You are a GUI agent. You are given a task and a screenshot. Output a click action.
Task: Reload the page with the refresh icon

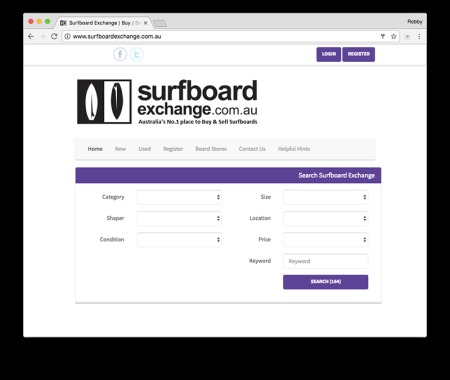[x=54, y=36]
